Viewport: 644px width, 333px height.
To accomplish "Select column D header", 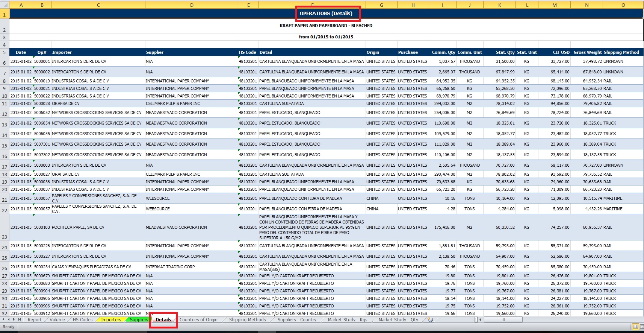I will tap(192, 5).
